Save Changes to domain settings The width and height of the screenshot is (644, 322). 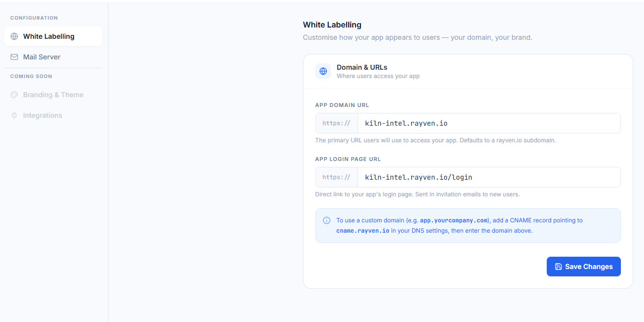pos(584,267)
